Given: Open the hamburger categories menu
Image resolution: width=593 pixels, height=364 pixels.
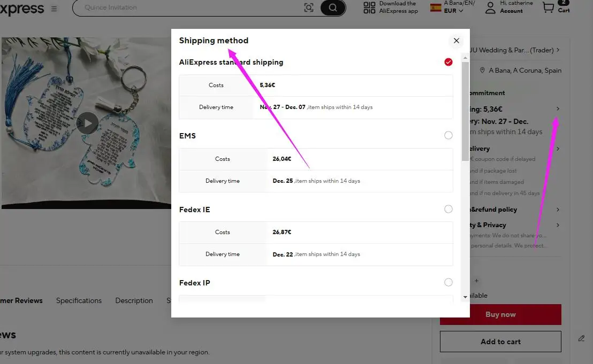Looking at the screenshot, I should coord(54,9).
